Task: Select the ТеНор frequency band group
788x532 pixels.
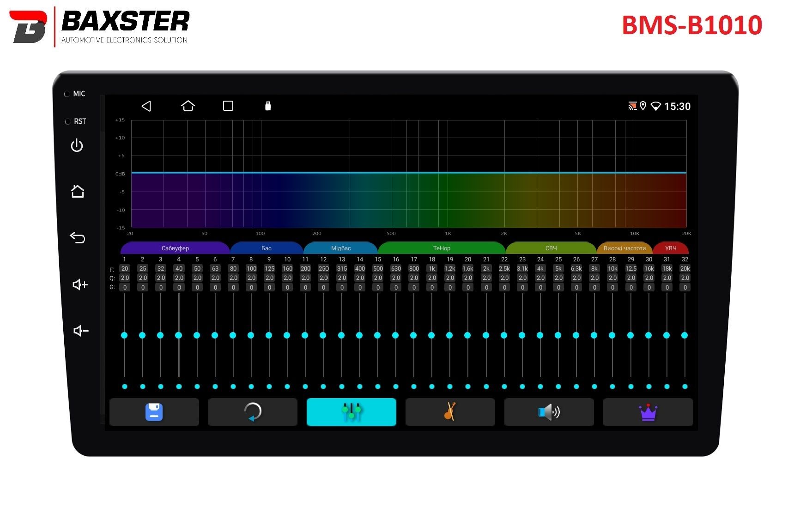Action: coord(442,248)
